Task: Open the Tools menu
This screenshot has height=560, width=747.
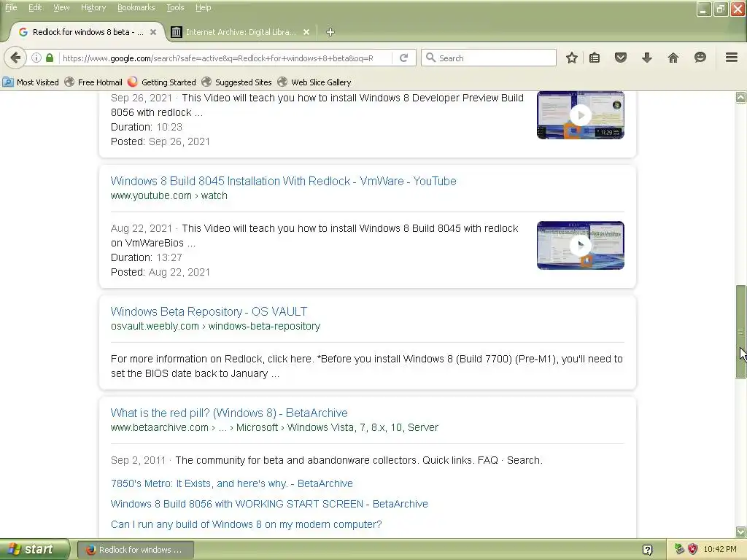Action: (x=175, y=7)
